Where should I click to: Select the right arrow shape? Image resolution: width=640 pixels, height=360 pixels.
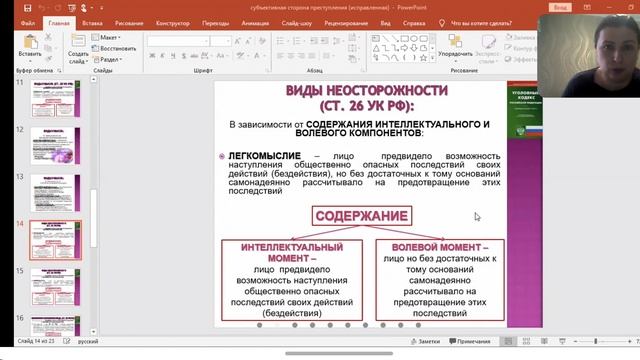pyautogui.click(x=404, y=48)
